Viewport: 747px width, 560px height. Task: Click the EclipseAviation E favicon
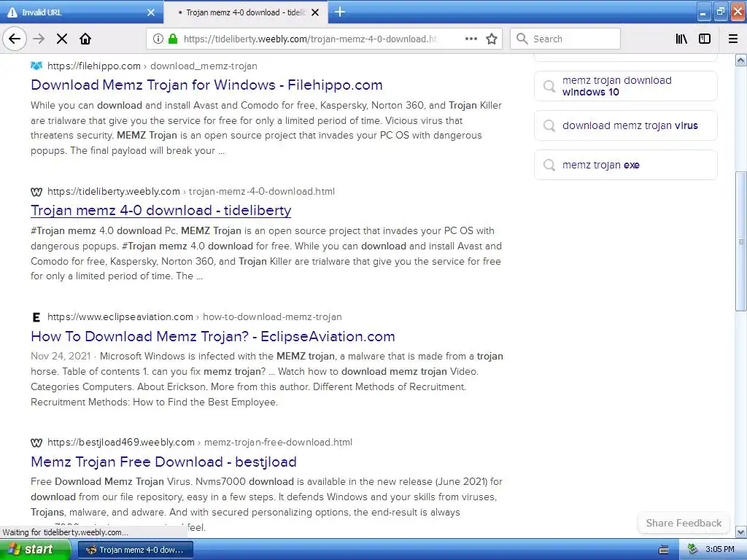[36, 317]
